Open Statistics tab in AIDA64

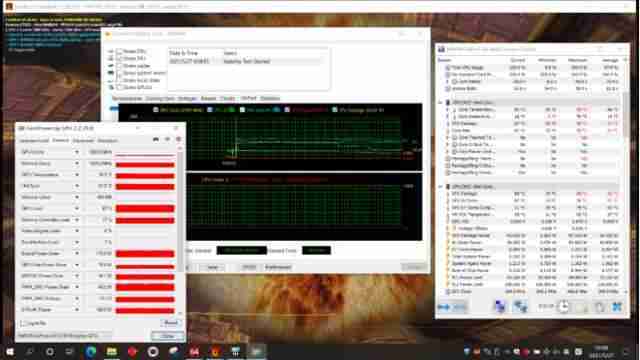coord(270,98)
